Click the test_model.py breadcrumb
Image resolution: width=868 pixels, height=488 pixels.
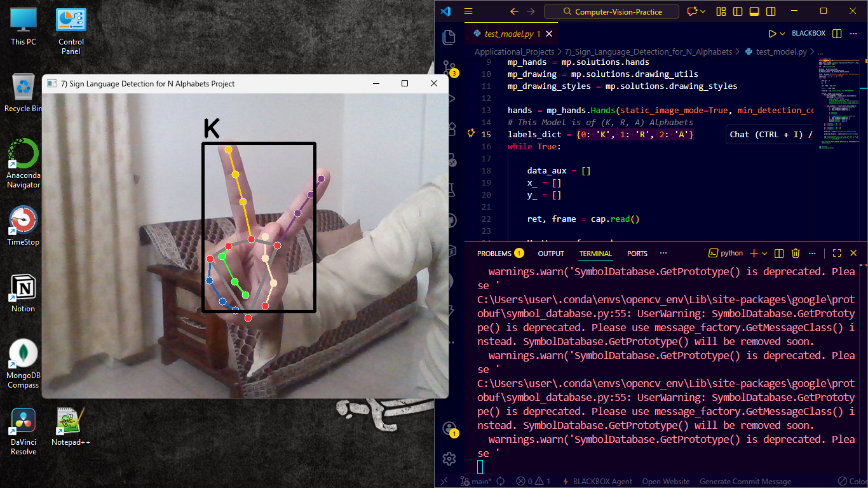coord(781,52)
